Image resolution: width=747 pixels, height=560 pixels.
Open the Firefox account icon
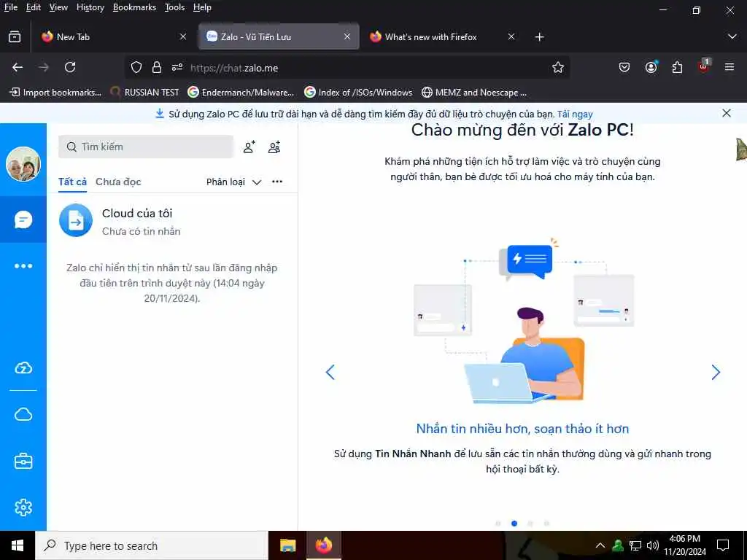pyautogui.click(x=651, y=68)
